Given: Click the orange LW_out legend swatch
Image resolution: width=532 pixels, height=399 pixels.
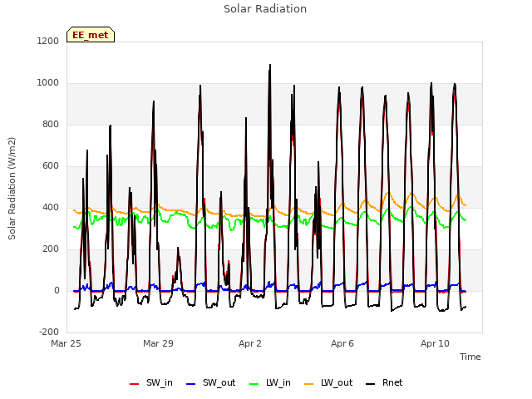Looking at the screenshot, I should point(308,384).
